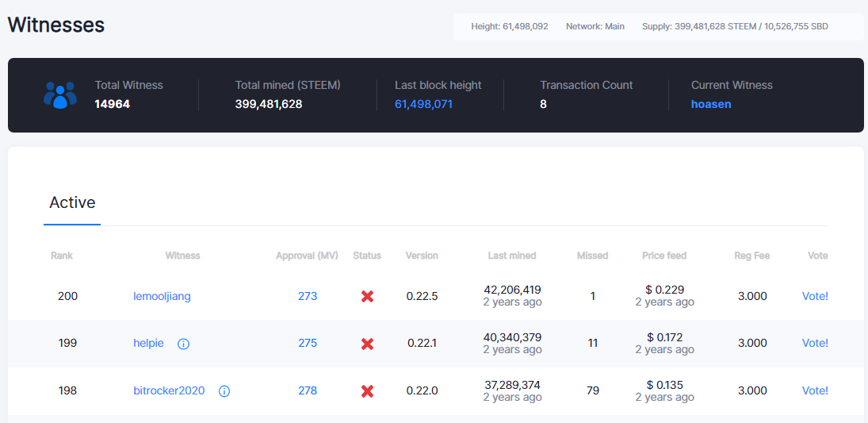Open last block height 61,498,071
This screenshot has height=423, width=868.
click(x=423, y=104)
